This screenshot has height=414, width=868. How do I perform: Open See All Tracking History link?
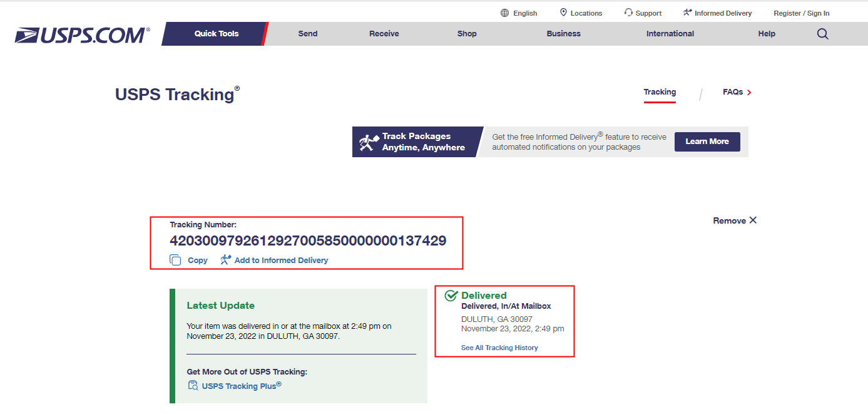point(499,348)
